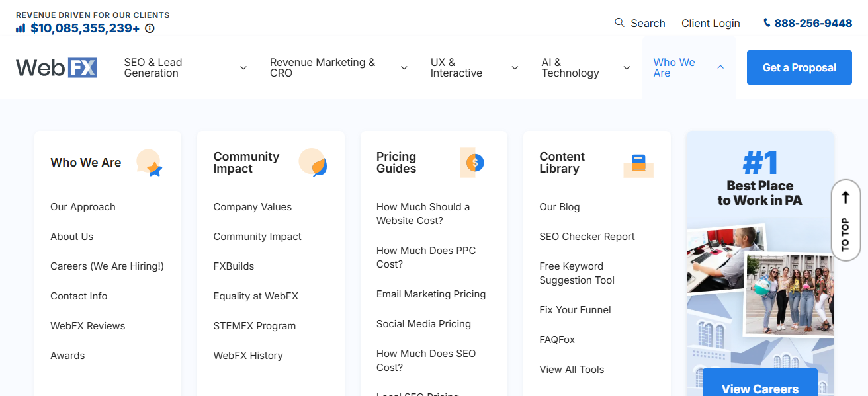This screenshot has width=868, height=396.
Task: Click the Community Impact column heading
Action: 246,163
